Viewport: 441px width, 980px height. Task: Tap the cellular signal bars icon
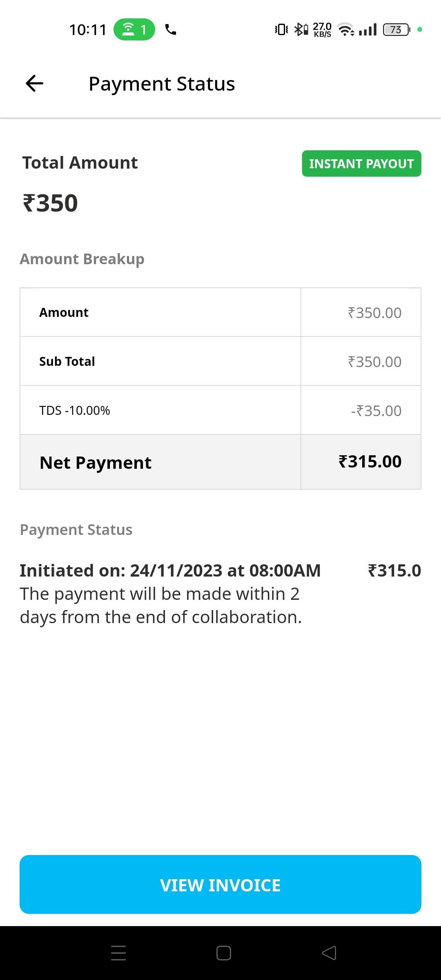point(368,29)
